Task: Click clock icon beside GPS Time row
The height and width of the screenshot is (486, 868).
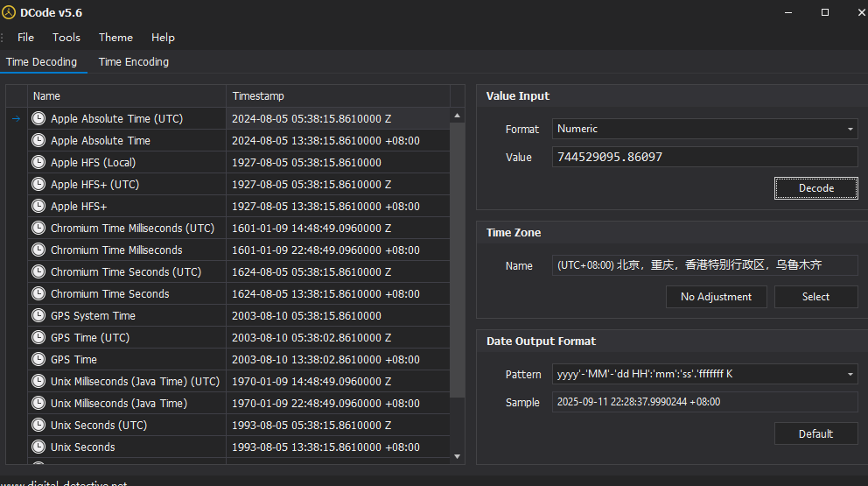Action: coord(38,359)
